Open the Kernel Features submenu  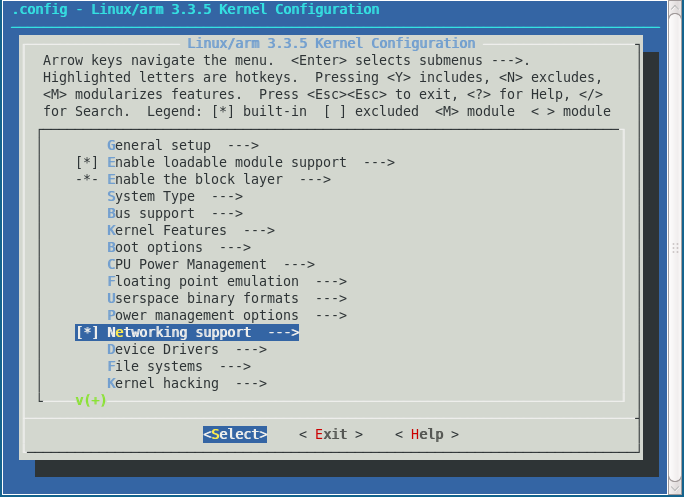coord(191,230)
